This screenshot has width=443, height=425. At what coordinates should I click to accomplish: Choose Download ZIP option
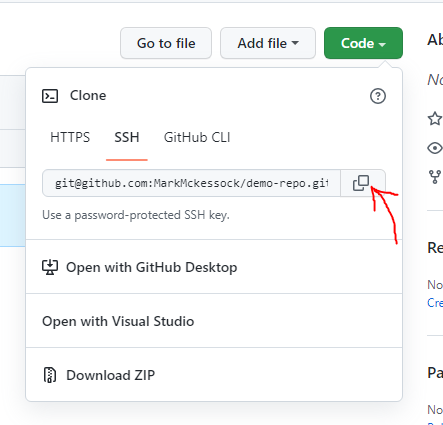point(214,375)
